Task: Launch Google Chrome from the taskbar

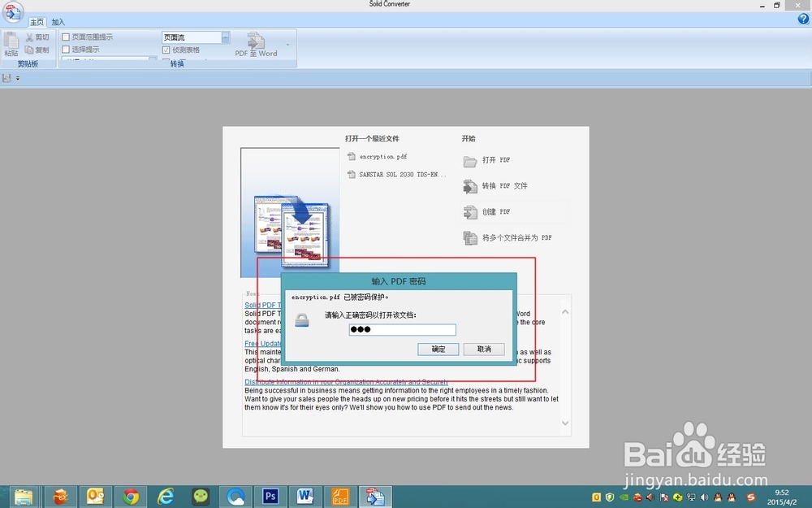Action: pos(131,497)
